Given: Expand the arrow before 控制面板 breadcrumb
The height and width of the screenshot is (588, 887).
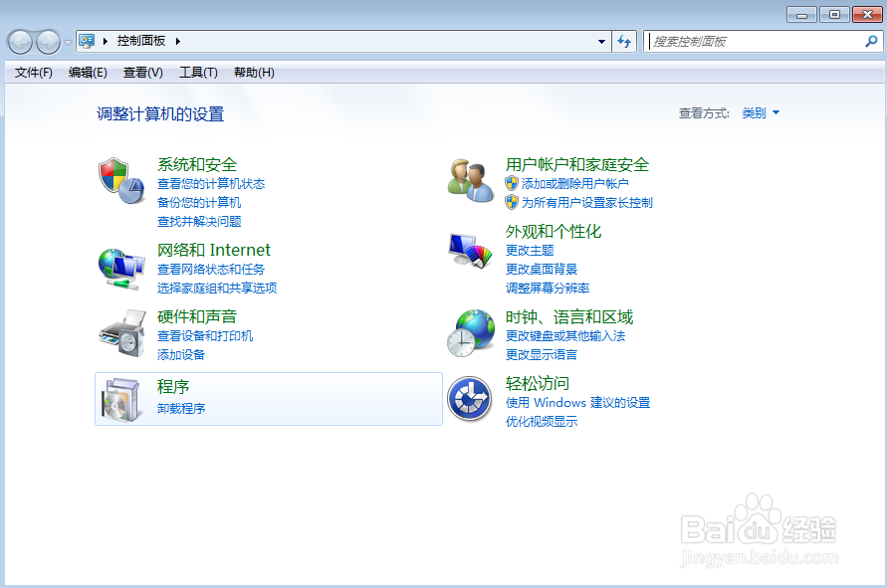Looking at the screenshot, I should (106, 41).
